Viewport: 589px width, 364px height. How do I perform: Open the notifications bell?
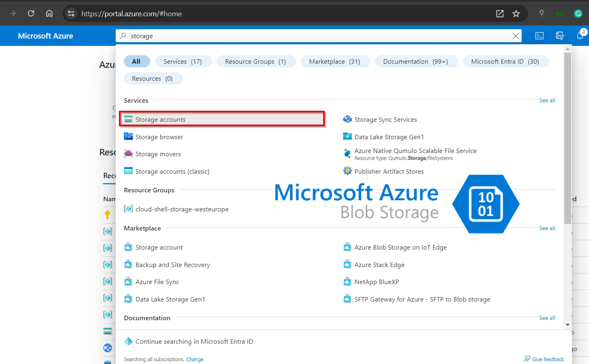coord(580,36)
